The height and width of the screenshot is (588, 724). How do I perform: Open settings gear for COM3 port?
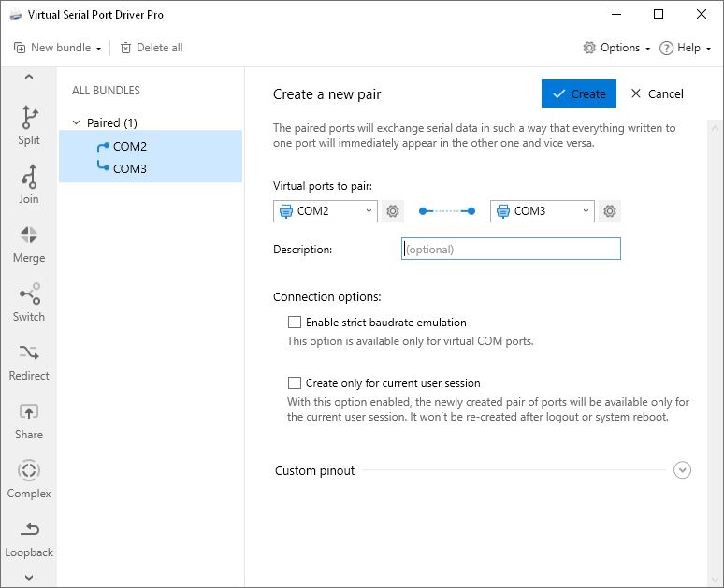(610, 211)
